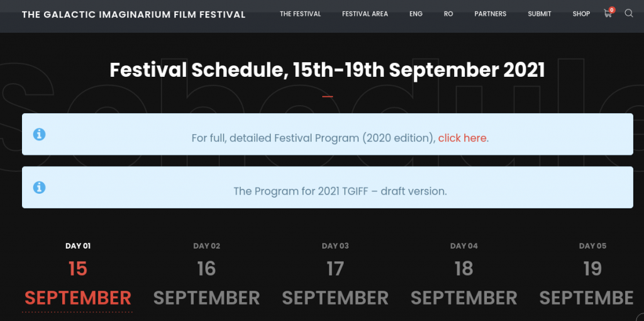The image size is (644, 321).
Task: Open the Partners page
Action: coord(491,14)
